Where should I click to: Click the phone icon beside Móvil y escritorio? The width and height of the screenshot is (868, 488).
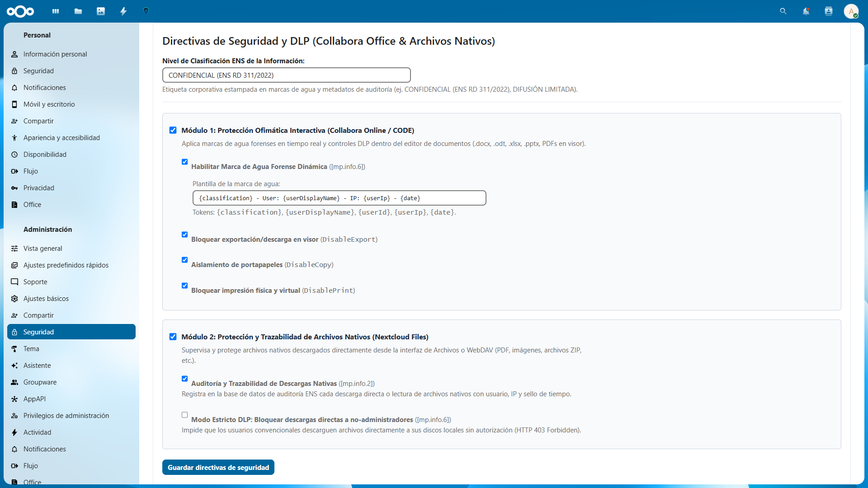point(14,104)
